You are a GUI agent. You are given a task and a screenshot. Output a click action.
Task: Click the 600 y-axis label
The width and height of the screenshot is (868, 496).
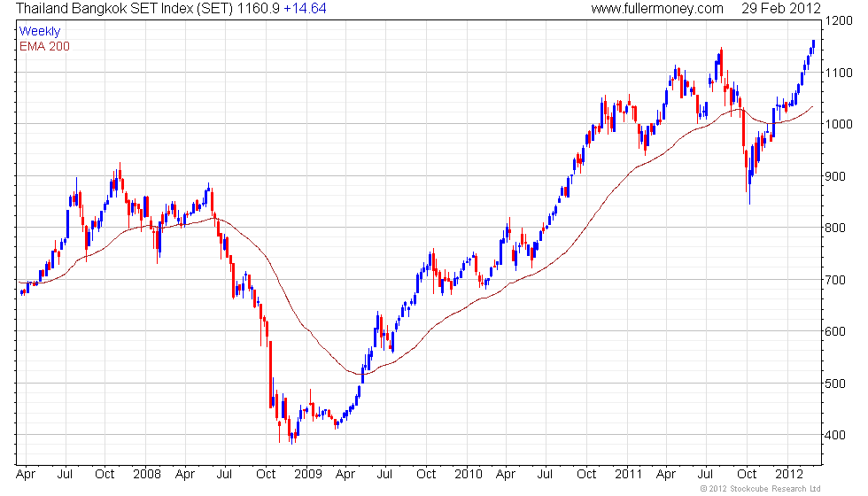(x=835, y=331)
